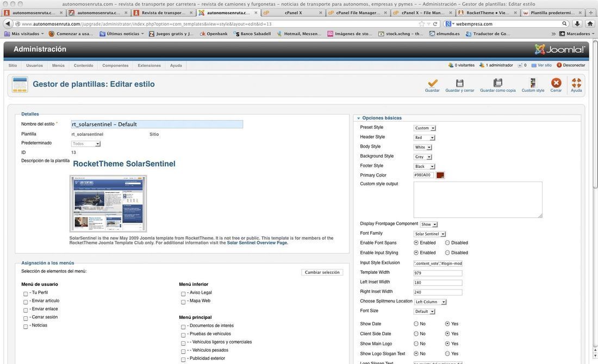
Task: Open the Usuarios menu
Action: click(x=34, y=66)
